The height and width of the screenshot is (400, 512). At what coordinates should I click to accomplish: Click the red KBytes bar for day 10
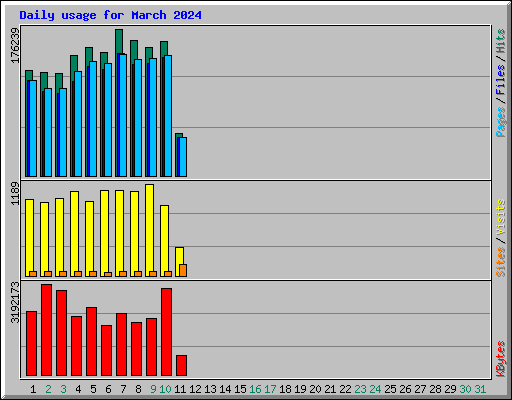[166, 332]
